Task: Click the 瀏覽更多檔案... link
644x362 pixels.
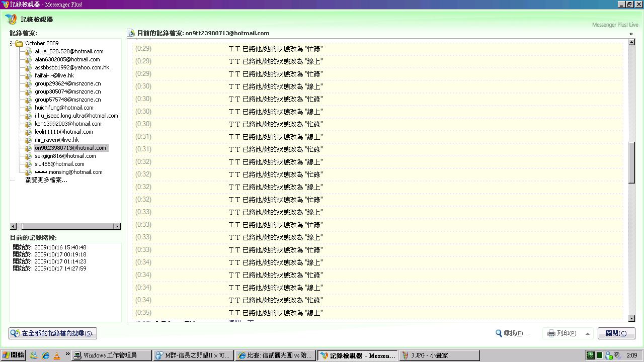Action: tap(46, 180)
